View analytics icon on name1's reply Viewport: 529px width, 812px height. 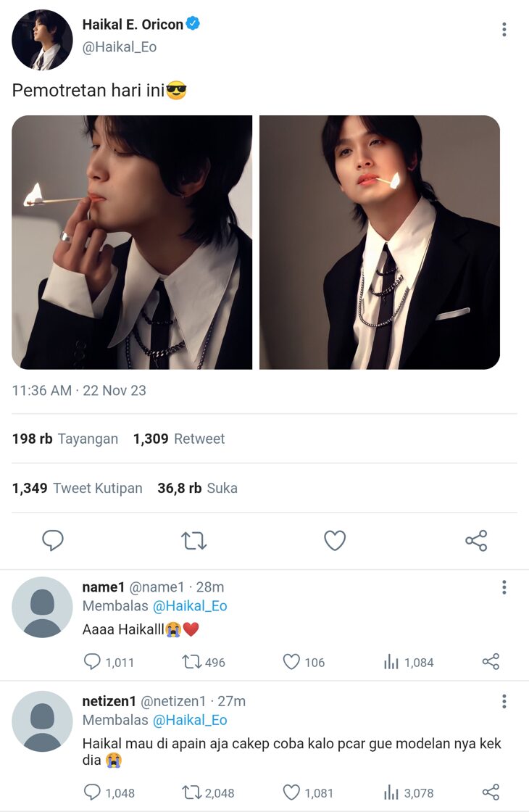[x=391, y=662]
